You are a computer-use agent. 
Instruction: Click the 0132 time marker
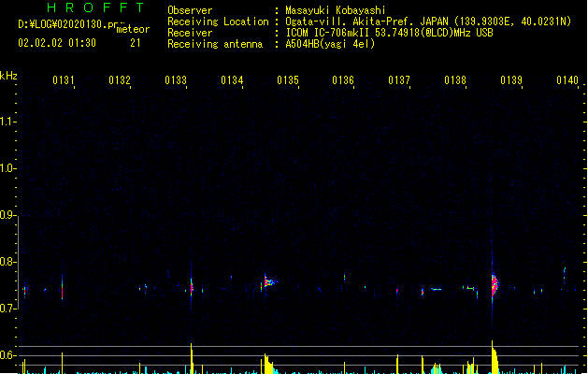pos(120,80)
